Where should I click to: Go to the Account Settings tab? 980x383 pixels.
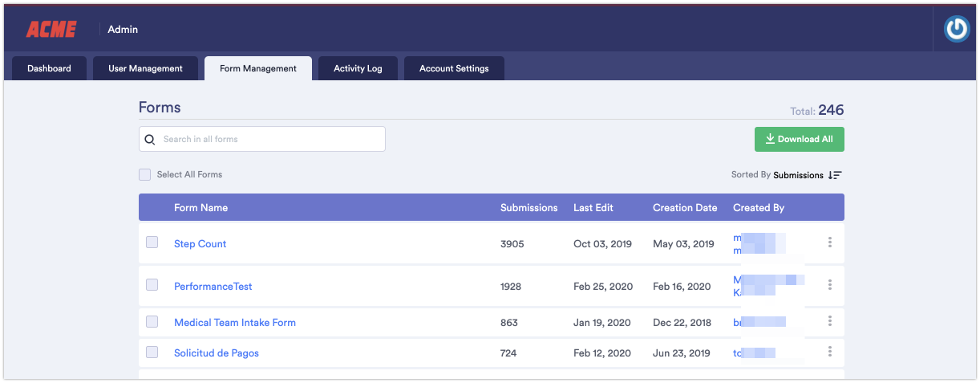click(454, 69)
